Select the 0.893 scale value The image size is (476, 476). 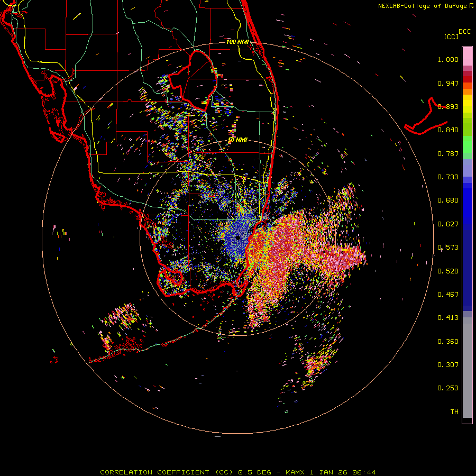(x=448, y=106)
